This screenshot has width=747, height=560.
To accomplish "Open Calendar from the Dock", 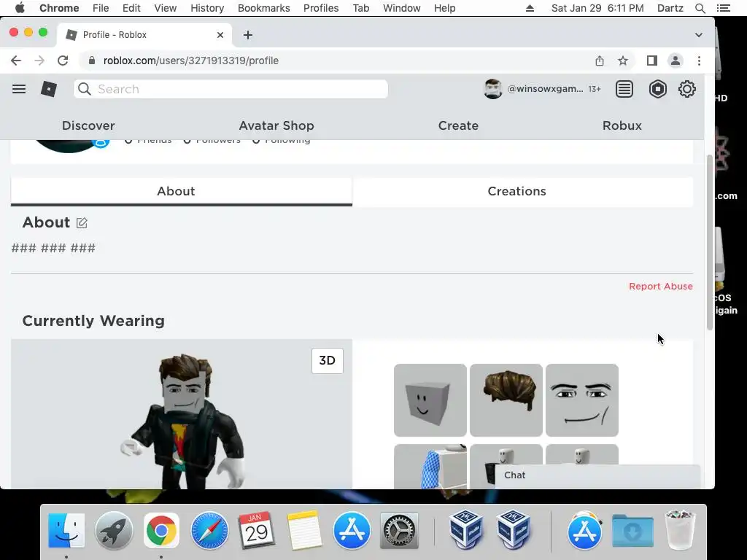I will pos(256,530).
